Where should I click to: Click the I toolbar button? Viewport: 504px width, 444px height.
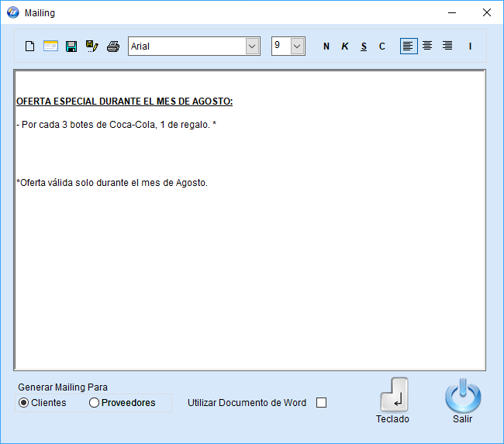pos(470,46)
